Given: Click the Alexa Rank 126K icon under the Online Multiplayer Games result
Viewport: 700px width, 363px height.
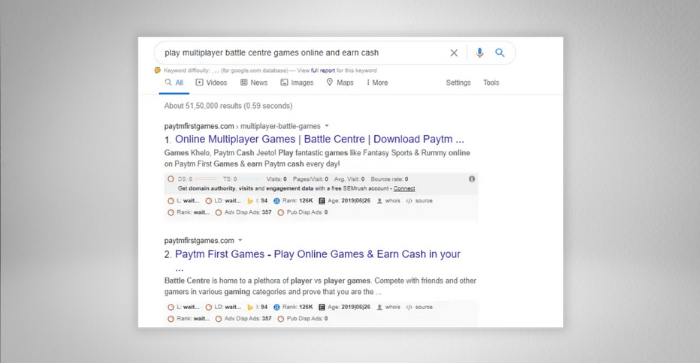Looking at the screenshot, I should [x=276, y=201].
